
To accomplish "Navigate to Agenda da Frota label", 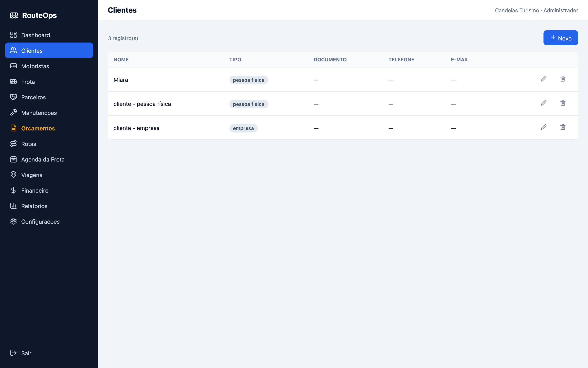I will tap(43, 159).
